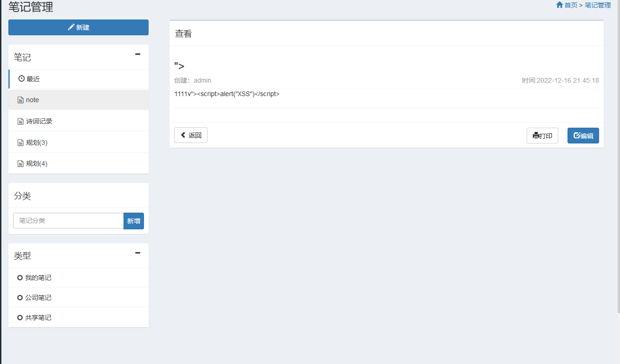This screenshot has height=364, width=620.
Task: Click the 新增 category button
Action: click(x=134, y=221)
